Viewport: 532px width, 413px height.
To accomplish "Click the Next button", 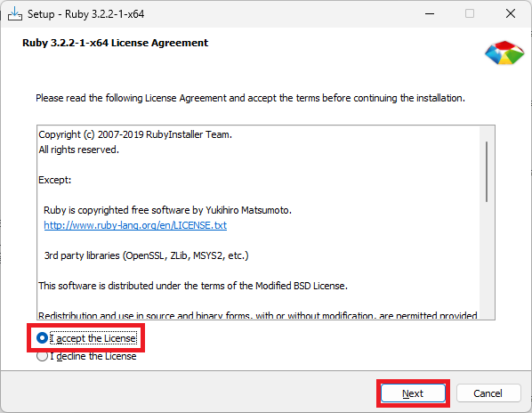I will pos(413,393).
